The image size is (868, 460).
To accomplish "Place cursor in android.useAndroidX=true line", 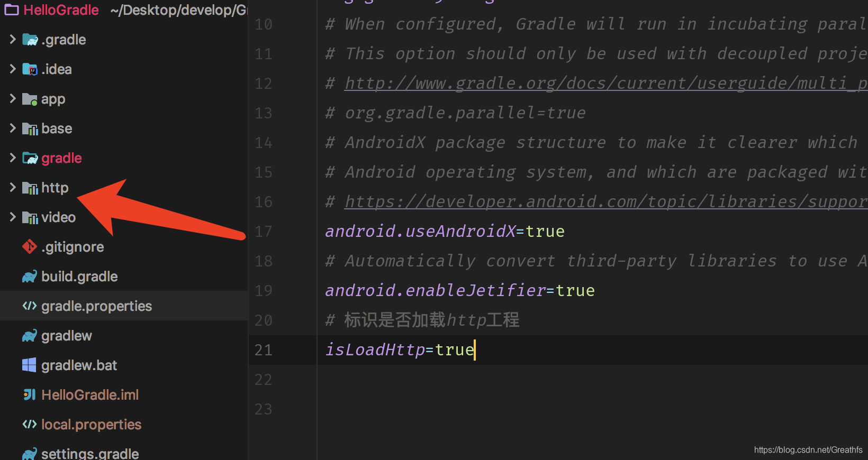I will pos(445,231).
